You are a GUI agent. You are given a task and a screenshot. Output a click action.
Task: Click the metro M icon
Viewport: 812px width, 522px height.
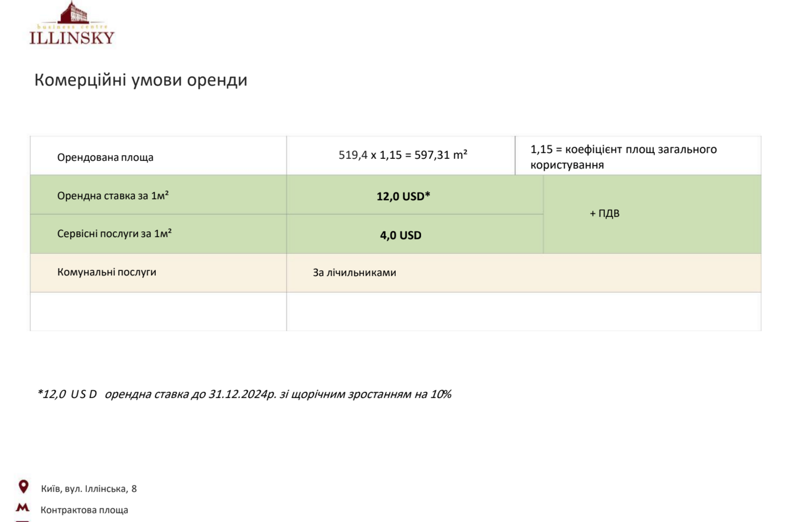click(23, 507)
